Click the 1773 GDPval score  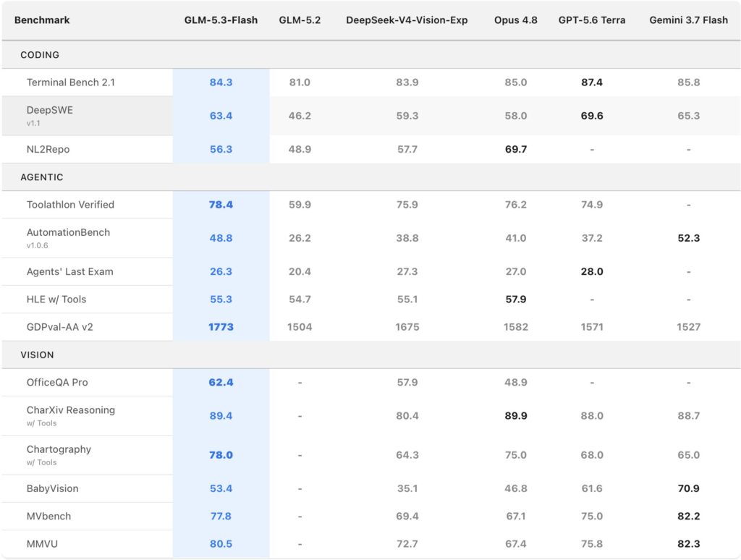(221, 327)
